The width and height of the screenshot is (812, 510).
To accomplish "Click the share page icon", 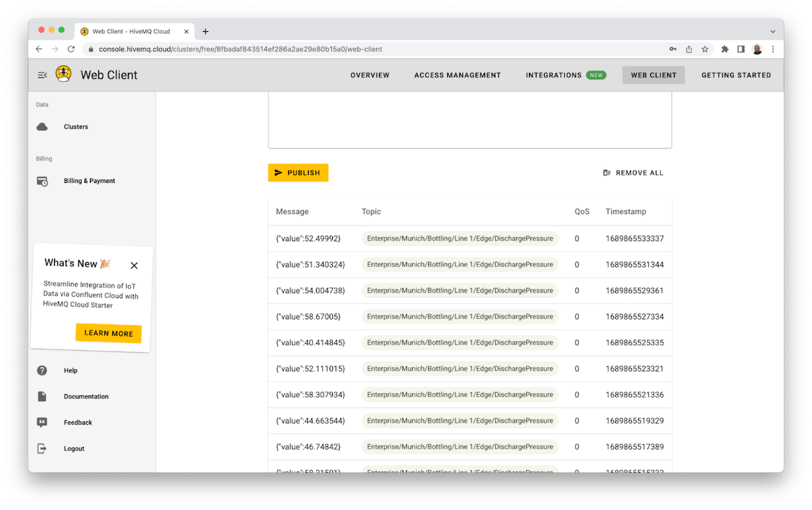I will 689,49.
